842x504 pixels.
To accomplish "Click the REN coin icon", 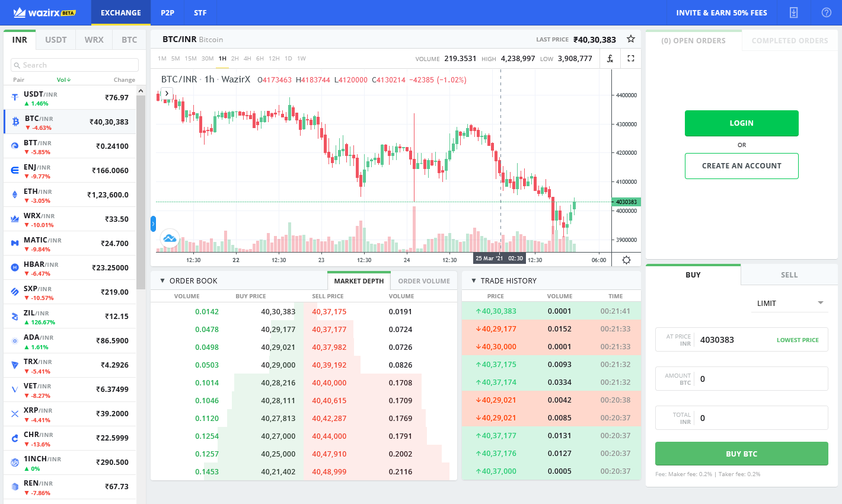I will pyautogui.click(x=15, y=486).
